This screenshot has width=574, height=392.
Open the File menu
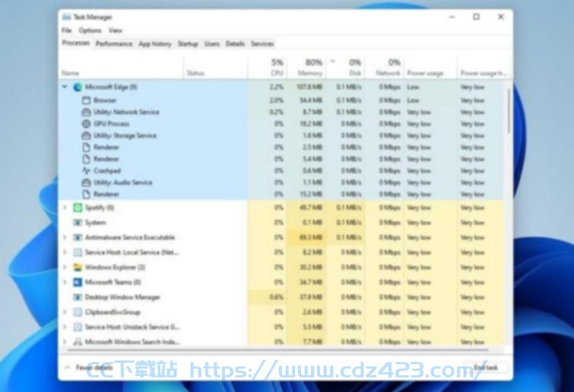coord(67,31)
